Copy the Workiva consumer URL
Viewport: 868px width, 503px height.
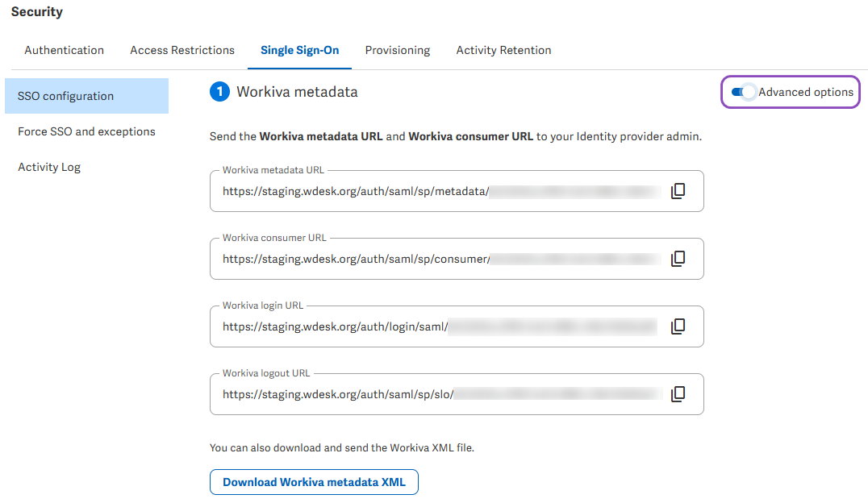click(678, 259)
